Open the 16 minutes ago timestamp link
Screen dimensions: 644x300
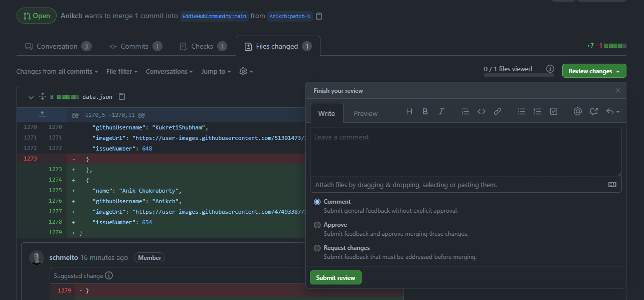coord(104,257)
